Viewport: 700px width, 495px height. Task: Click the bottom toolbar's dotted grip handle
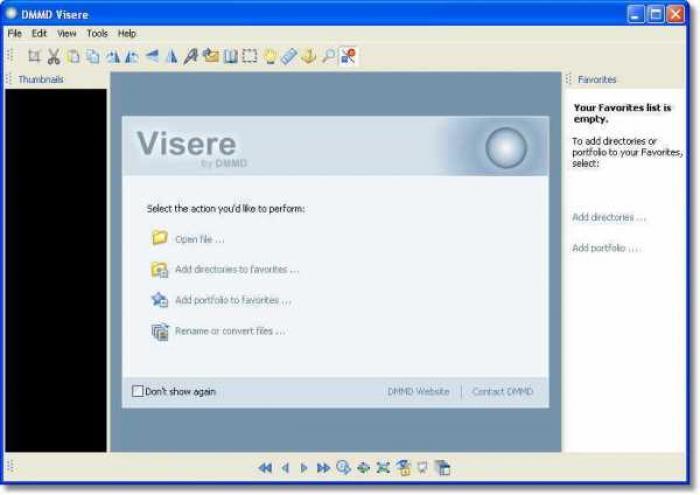click(10, 466)
